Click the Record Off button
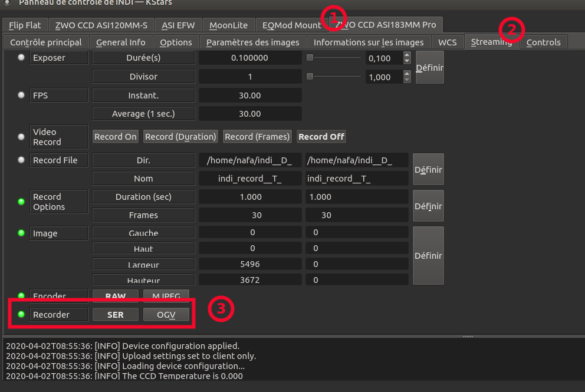 [x=321, y=137]
